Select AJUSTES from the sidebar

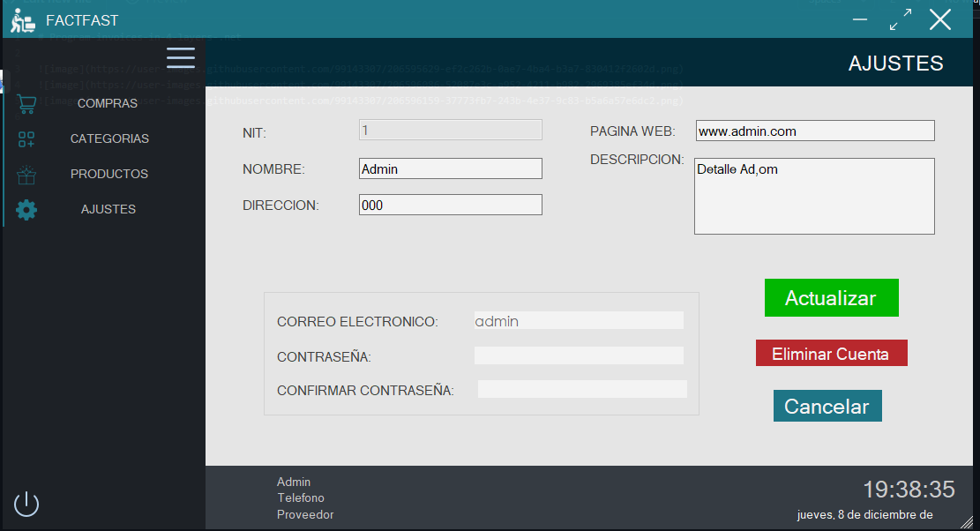[108, 209]
